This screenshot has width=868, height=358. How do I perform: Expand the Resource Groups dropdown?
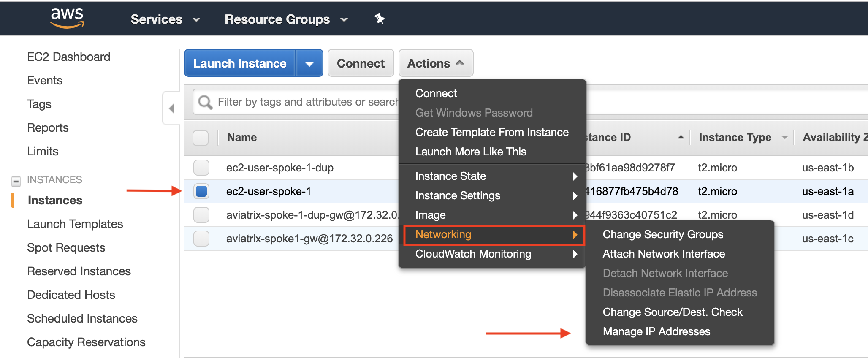pos(286,19)
